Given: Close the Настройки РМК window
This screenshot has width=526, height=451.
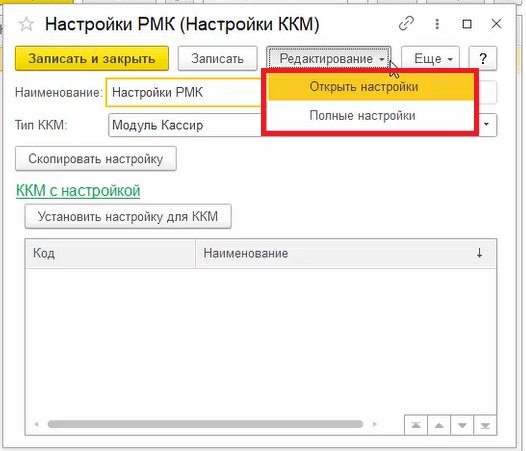Looking at the screenshot, I should pos(496,24).
